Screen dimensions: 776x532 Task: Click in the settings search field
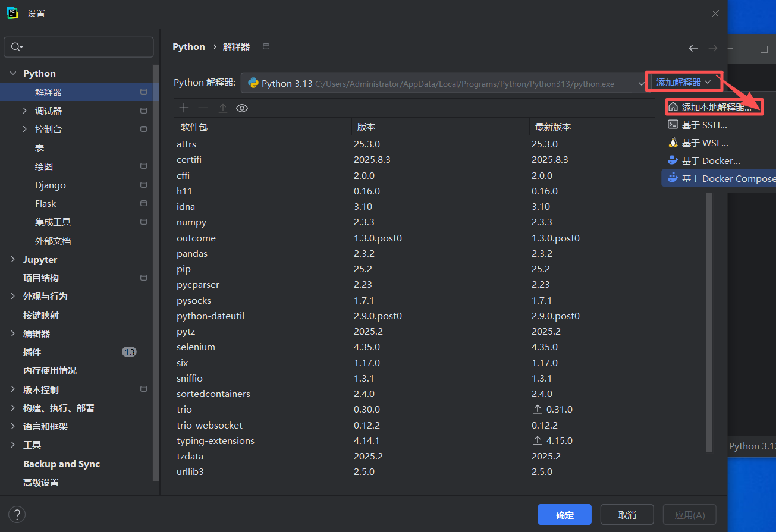(x=78, y=47)
